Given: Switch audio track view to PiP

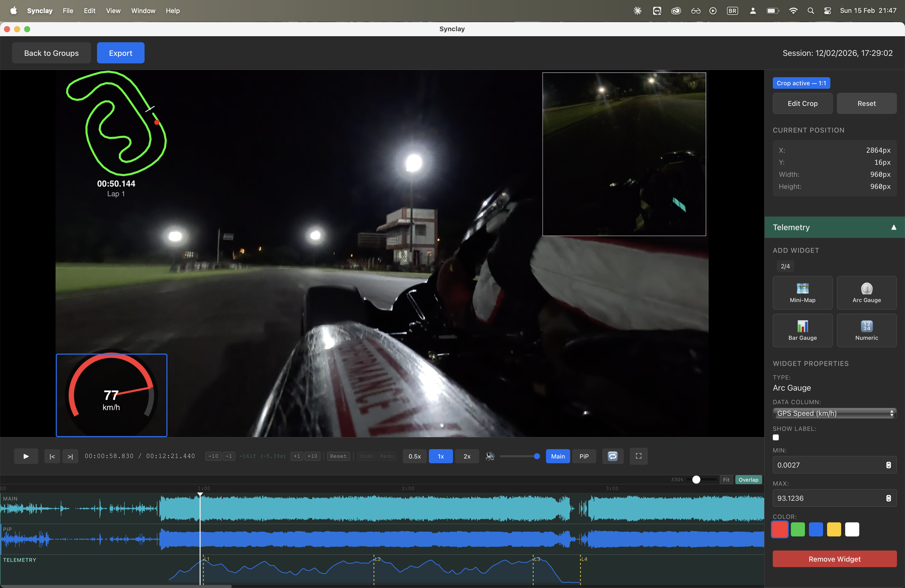Looking at the screenshot, I should pyautogui.click(x=584, y=456).
